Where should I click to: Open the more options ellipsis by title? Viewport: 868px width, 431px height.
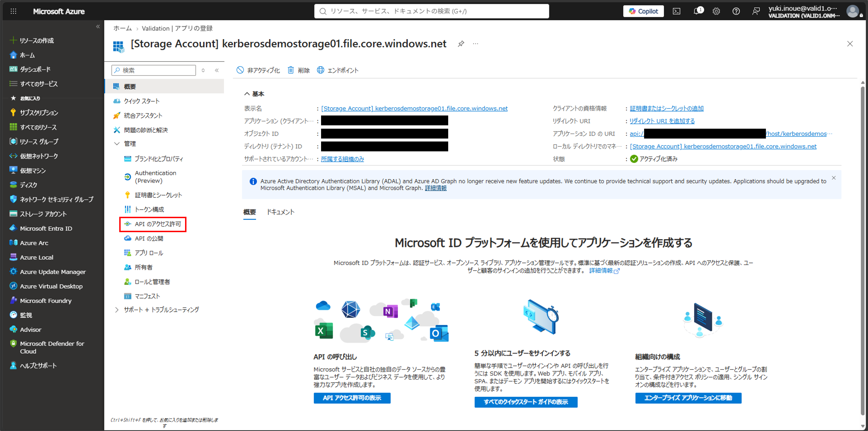[475, 44]
